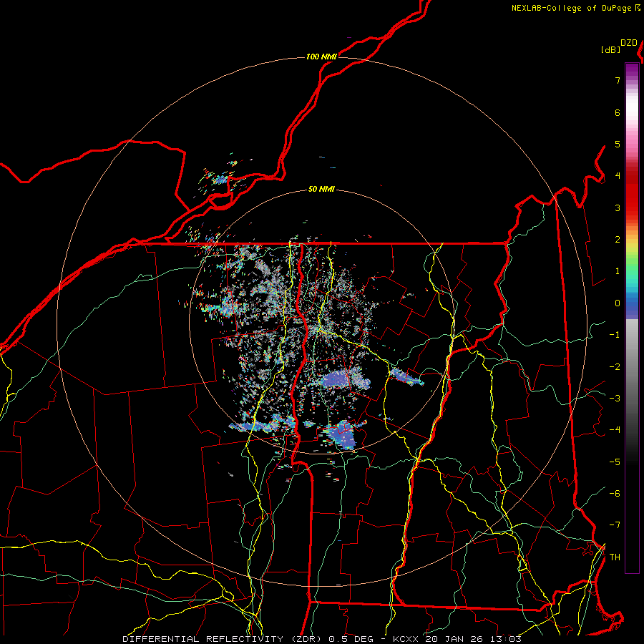Click the 3 value on the ZDR scale
Viewport: 644px width, 644px height.
pos(618,208)
